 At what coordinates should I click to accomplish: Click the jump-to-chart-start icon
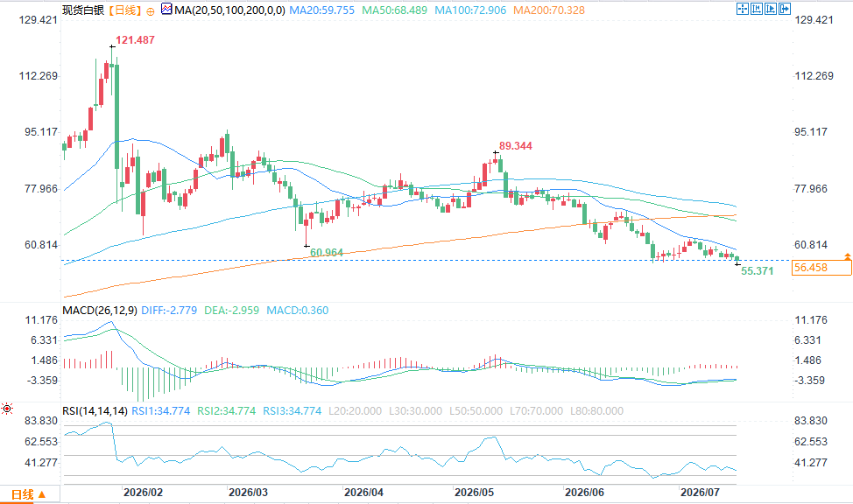756,9
